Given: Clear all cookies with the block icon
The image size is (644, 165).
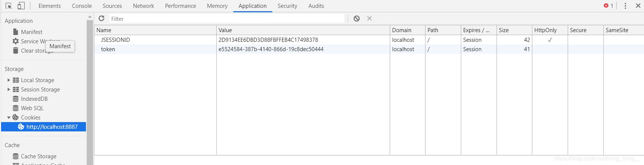Looking at the screenshot, I should click(357, 18).
